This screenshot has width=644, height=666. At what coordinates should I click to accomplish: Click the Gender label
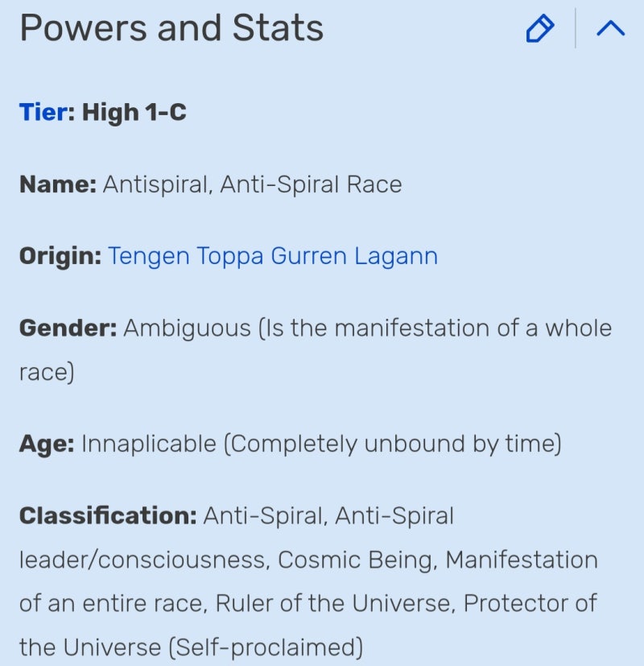(x=68, y=328)
